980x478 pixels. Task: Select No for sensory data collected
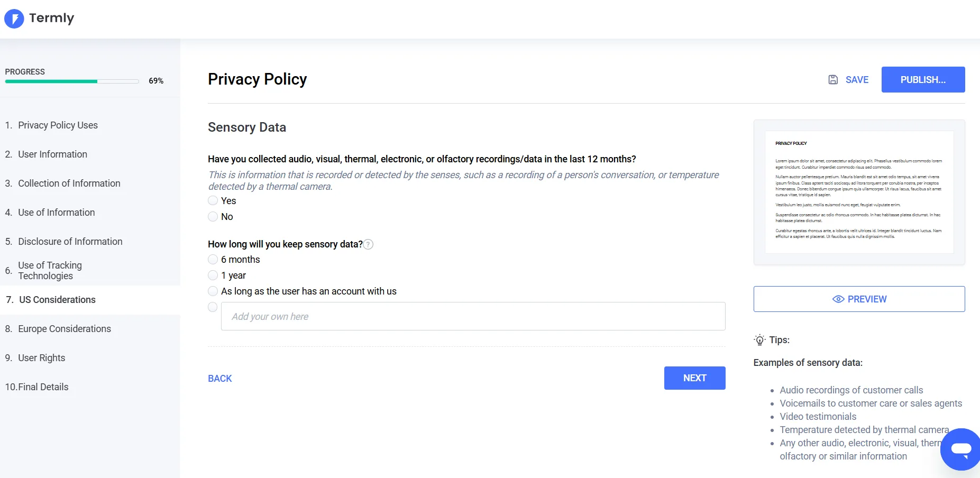(213, 217)
